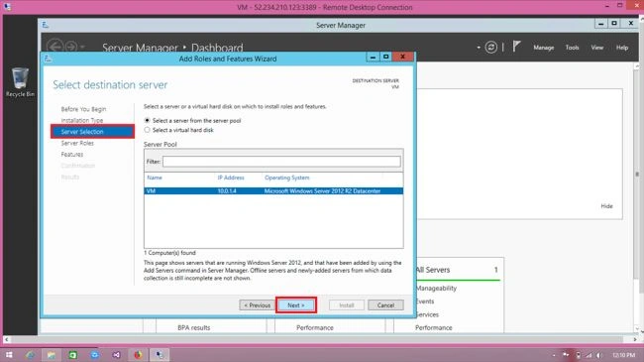
Task: Click the network signal tray icon
Action: 589,355
